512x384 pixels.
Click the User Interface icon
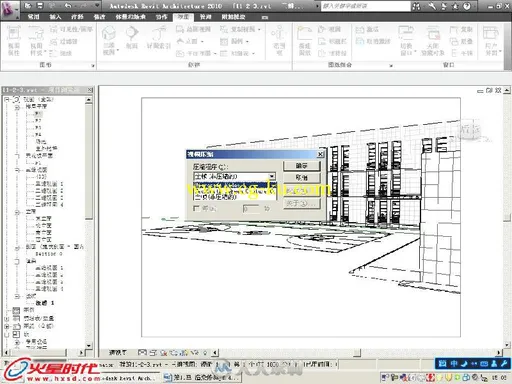491,33
